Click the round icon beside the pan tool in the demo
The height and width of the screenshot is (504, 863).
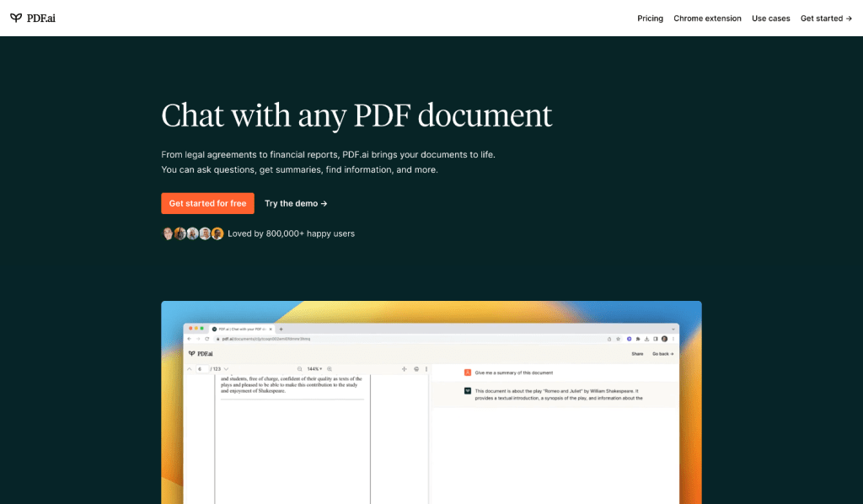point(416,369)
